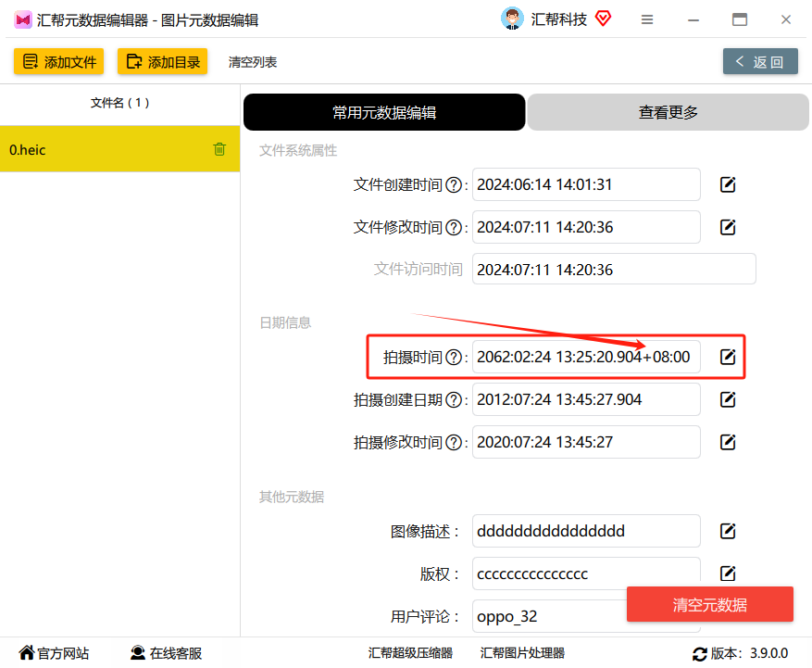The height and width of the screenshot is (668, 812).
Task: Click the 拍摄创建日期 input field
Action: (586, 399)
